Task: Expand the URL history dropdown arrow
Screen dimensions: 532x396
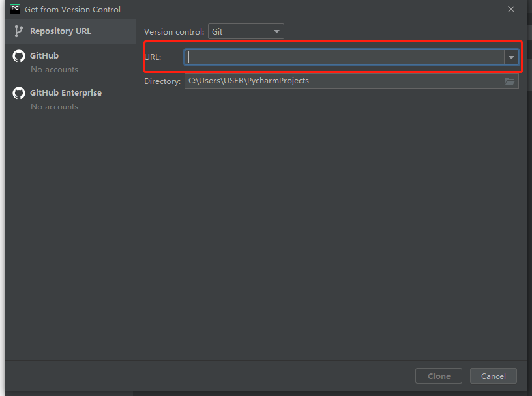Action: tap(511, 57)
